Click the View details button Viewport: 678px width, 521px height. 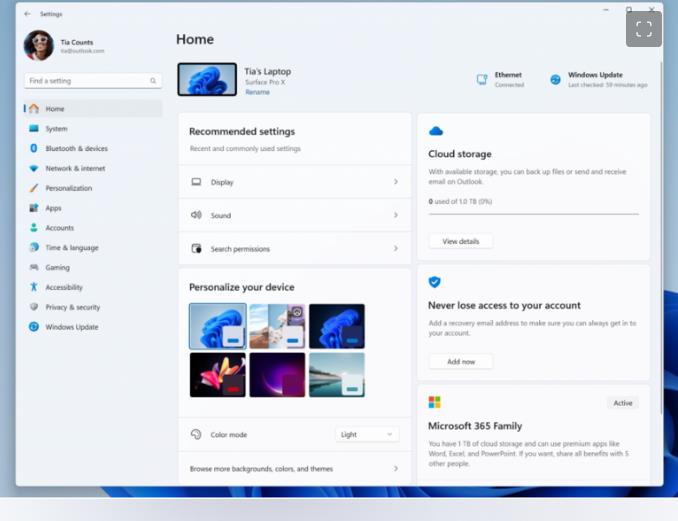460,241
